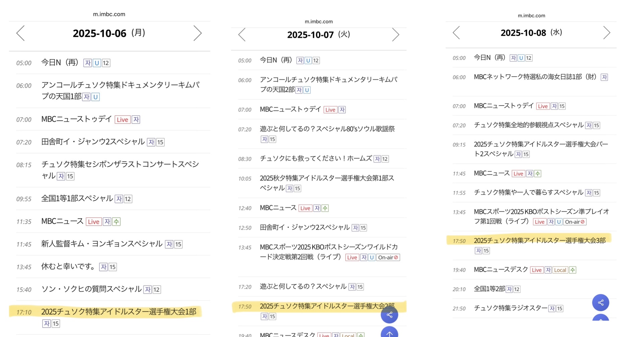644x337 pixels.
Task: Click next day arrow beside 2025-10-07
Action: coord(395,35)
